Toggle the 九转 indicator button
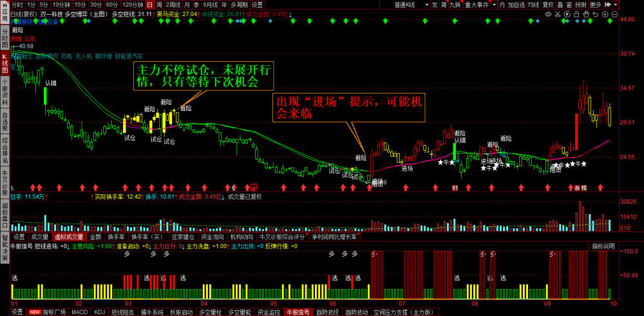The image size is (644, 316). pyautogui.click(x=455, y=5)
